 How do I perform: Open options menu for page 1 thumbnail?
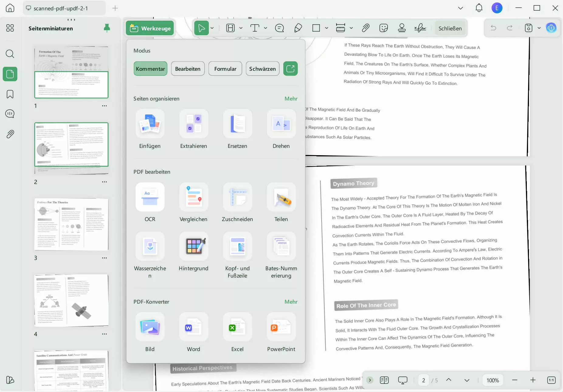tap(105, 106)
